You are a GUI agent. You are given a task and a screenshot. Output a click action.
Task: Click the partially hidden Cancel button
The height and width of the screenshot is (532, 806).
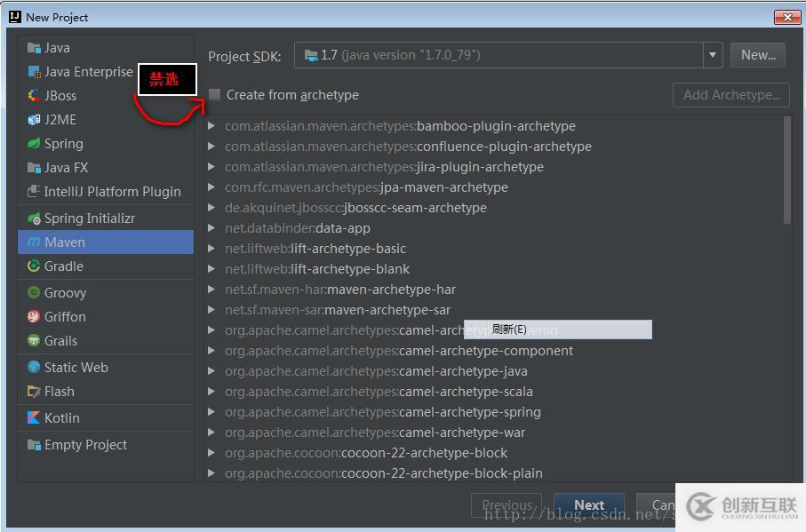pos(656,505)
